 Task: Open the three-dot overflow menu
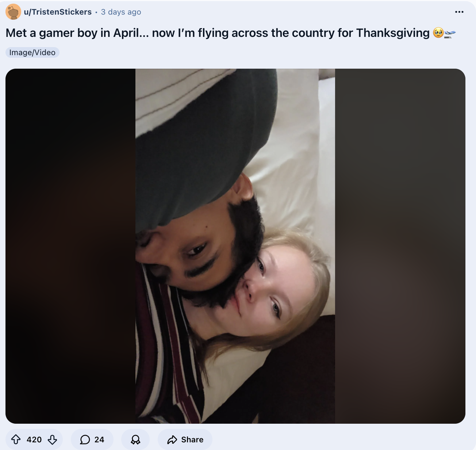pyautogui.click(x=459, y=12)
